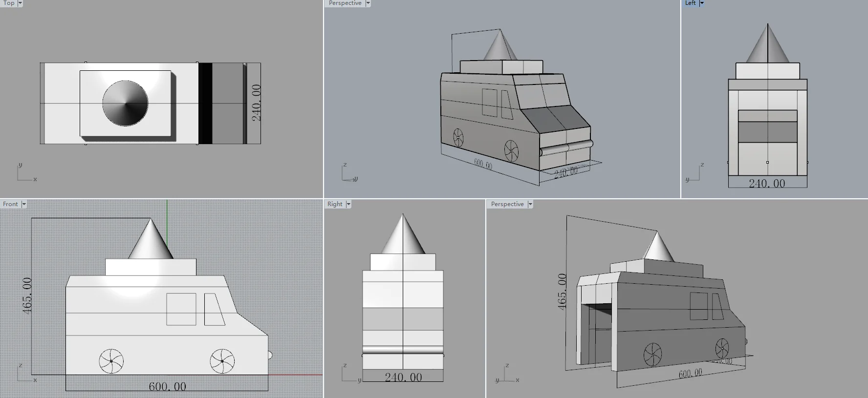Select the 600.00 dimension in Front viewport
The height and width of the screenshot is (398, 868).
167,386
